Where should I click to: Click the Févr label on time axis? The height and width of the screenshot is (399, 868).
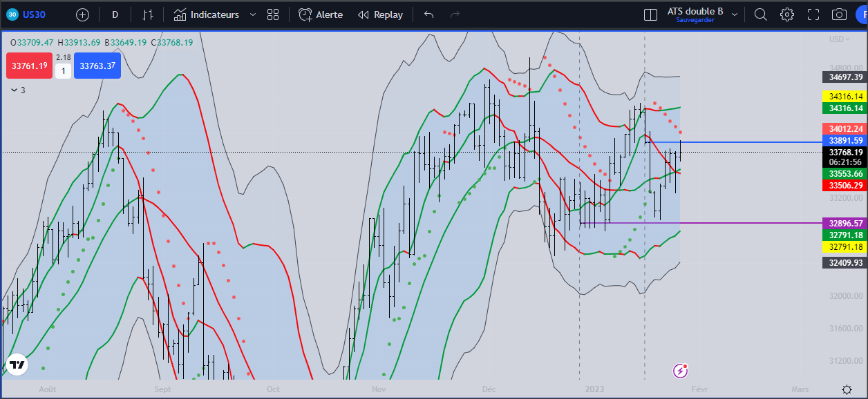click(700, 389)
